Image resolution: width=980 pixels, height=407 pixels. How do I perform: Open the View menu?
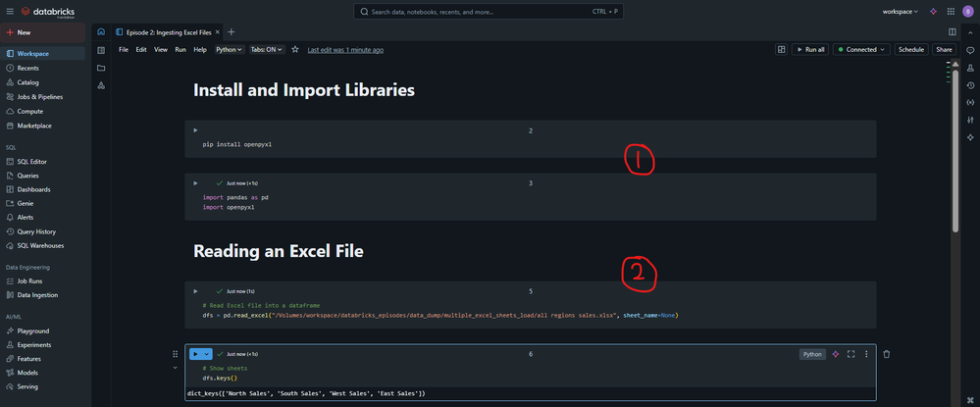160,49
